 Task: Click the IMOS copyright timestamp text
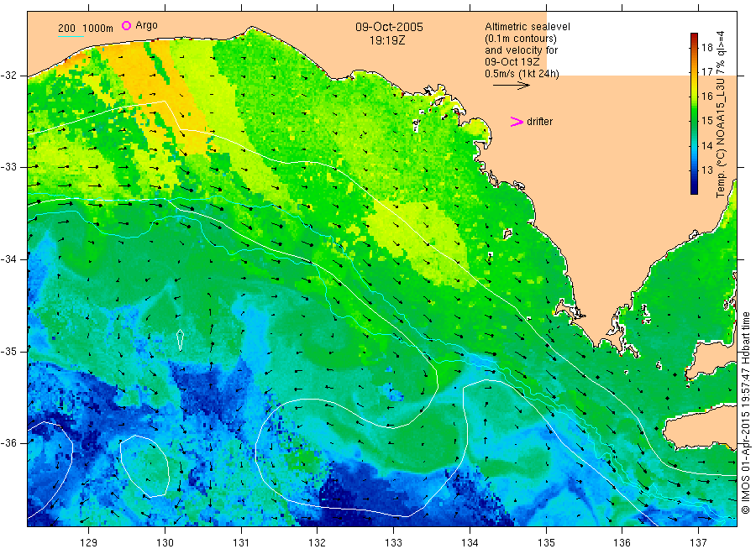745,412
